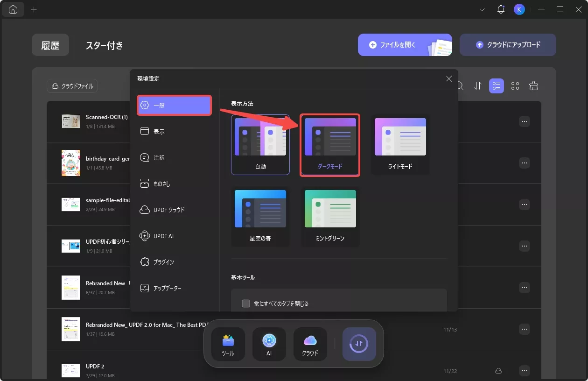Open more options for UPDF初心者シリーズ row
The image size is (588, 381).
pos(525,246)
